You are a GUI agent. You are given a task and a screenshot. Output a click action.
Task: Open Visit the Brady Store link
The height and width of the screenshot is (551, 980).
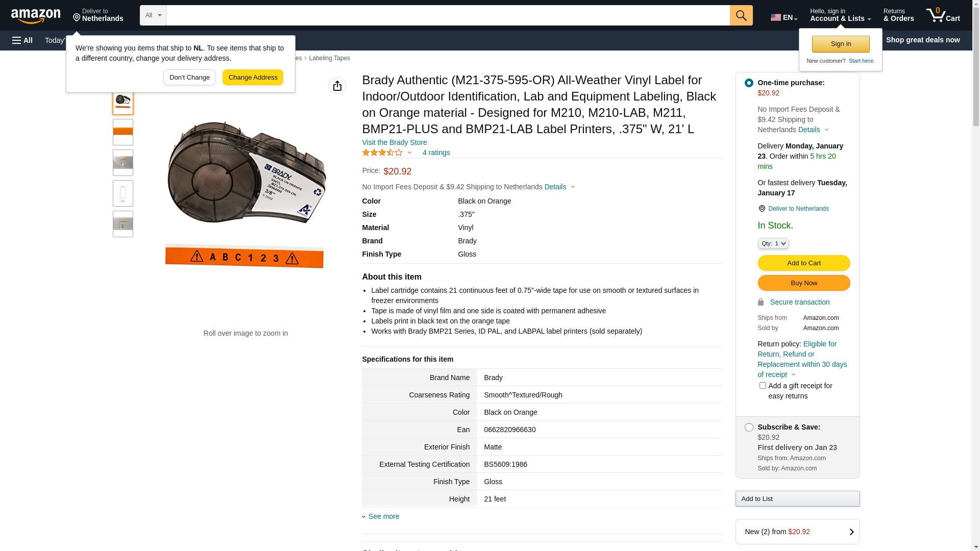click(395, 142)
